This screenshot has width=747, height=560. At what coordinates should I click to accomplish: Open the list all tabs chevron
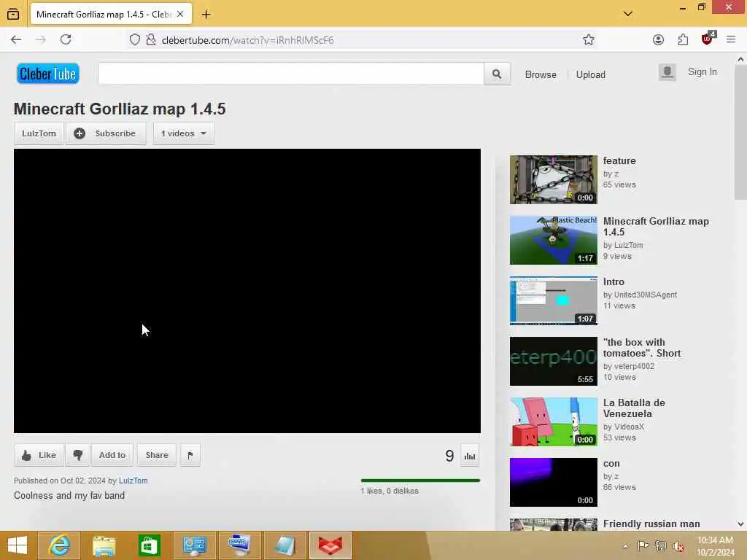tap(628, 14)
